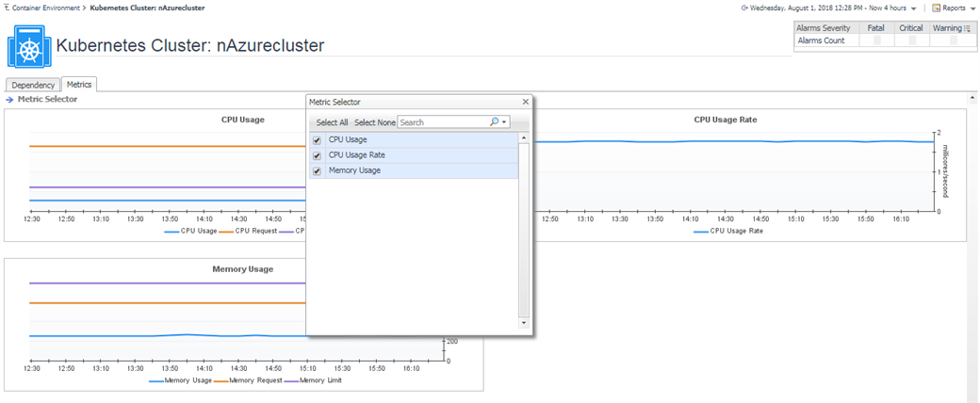Click the millicores/second axis label
The height and width of the screenshot is (403, 980).
pos(946,170)
